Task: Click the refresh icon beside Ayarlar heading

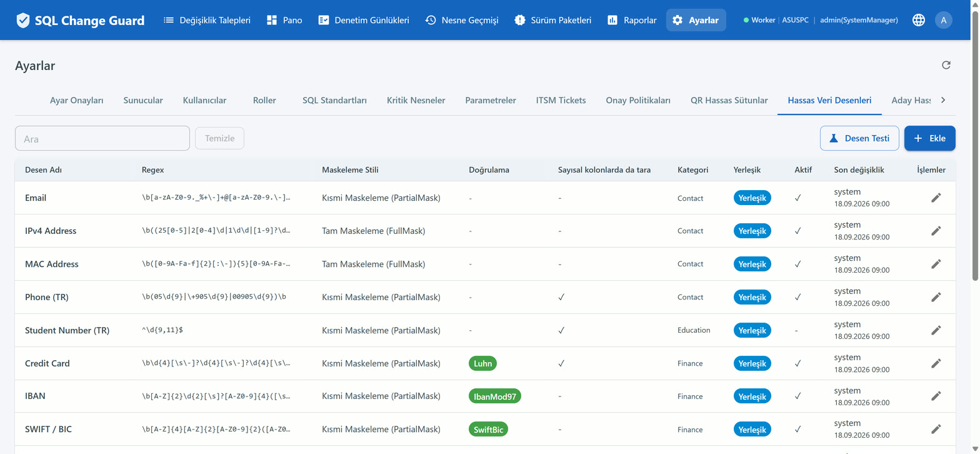Action: click(946, 65)
